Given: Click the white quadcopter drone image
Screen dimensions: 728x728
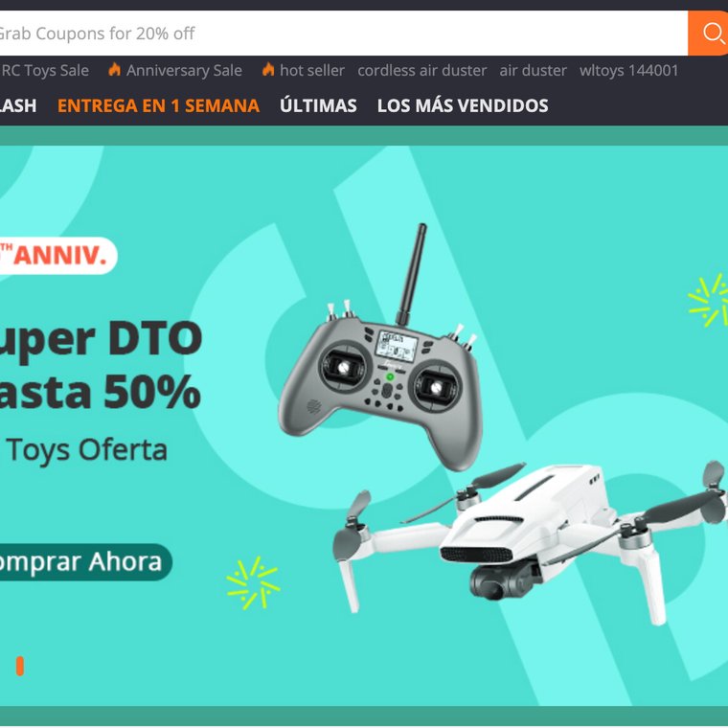Looking at the screenshot, I should click(530, 538).
